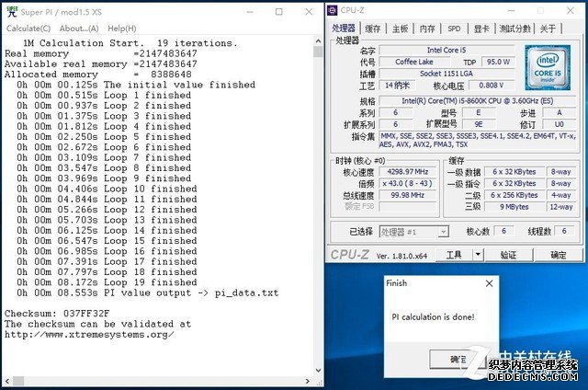Click the CPU-Z app icon in title bar
The height and width of the screenshot is (390, 588).
tap(332, 10)
